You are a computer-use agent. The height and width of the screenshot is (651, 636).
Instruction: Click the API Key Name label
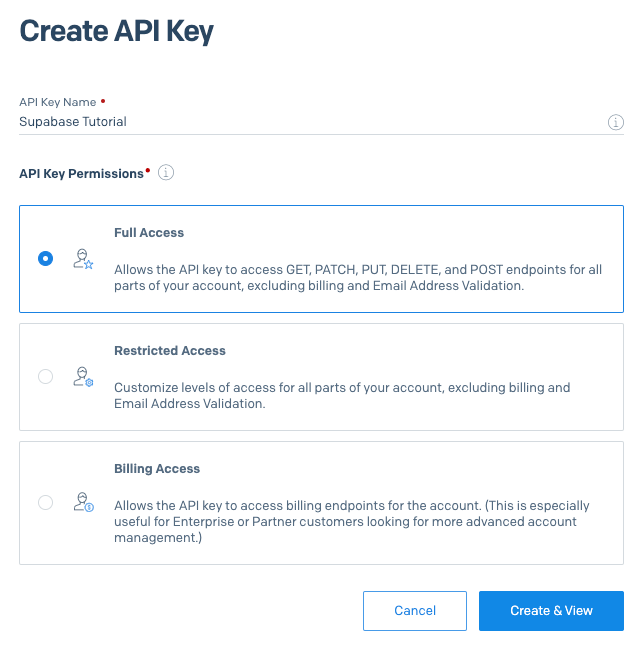(58, 103)
